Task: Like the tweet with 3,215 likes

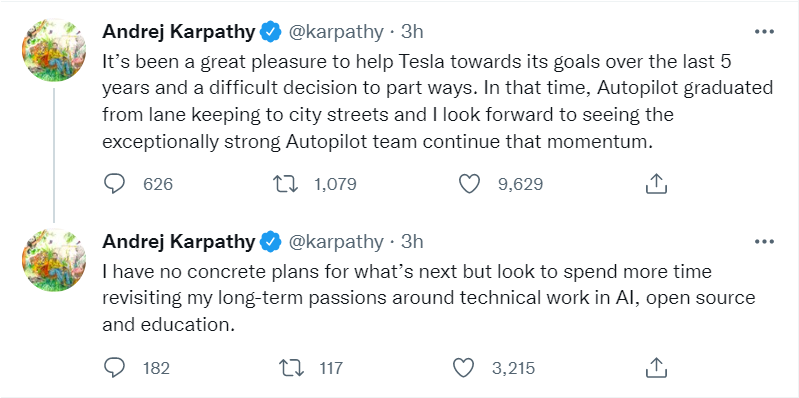Action: tap(463, 367)
